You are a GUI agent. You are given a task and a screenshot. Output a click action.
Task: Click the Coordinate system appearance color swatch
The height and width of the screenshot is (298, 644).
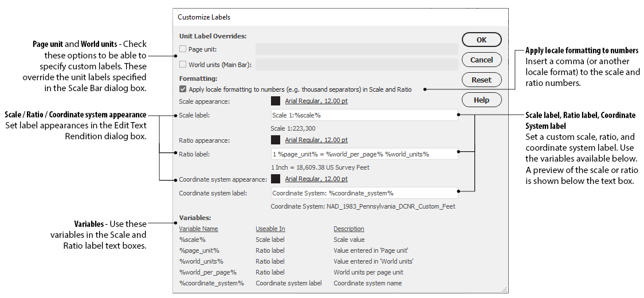coord(275,179)
